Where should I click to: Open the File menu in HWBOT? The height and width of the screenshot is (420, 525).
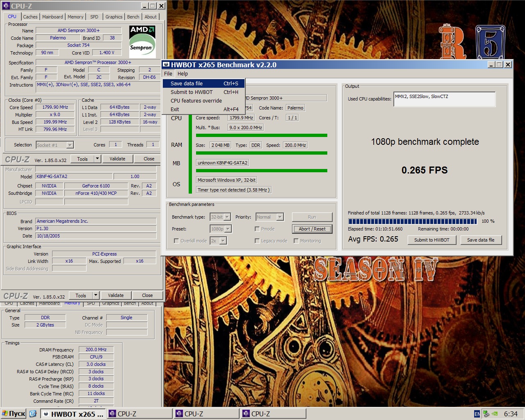[168, 73]
